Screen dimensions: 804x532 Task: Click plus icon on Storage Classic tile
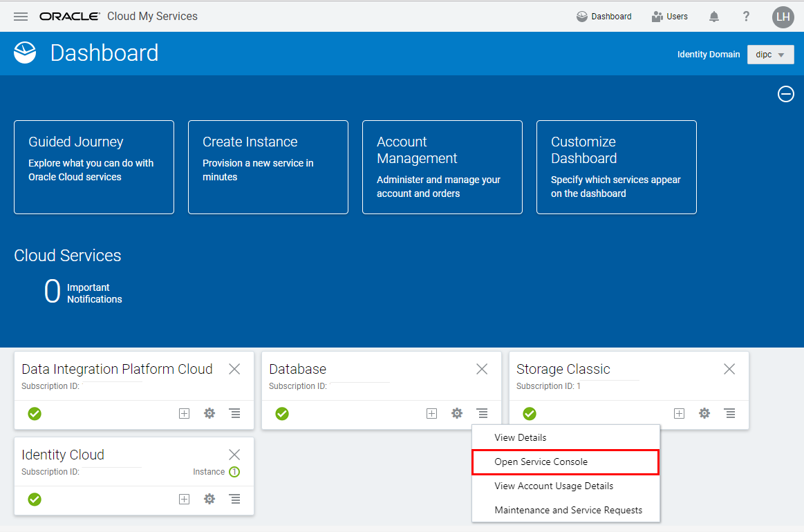point(679,413)
